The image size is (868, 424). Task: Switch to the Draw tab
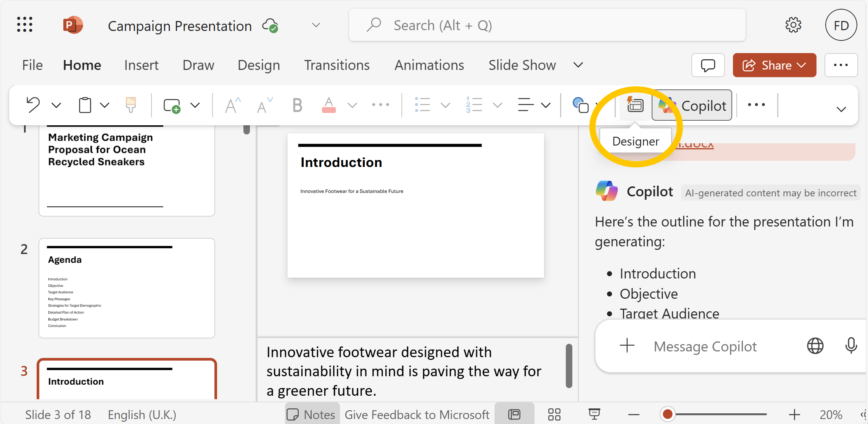[198, 65]
